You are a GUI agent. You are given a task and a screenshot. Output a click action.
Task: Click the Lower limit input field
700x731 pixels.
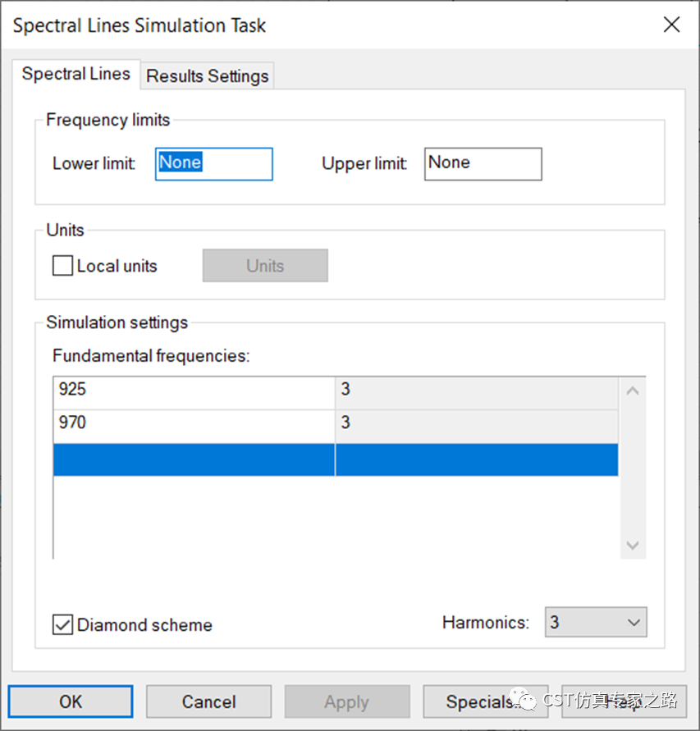coord(213,163)
